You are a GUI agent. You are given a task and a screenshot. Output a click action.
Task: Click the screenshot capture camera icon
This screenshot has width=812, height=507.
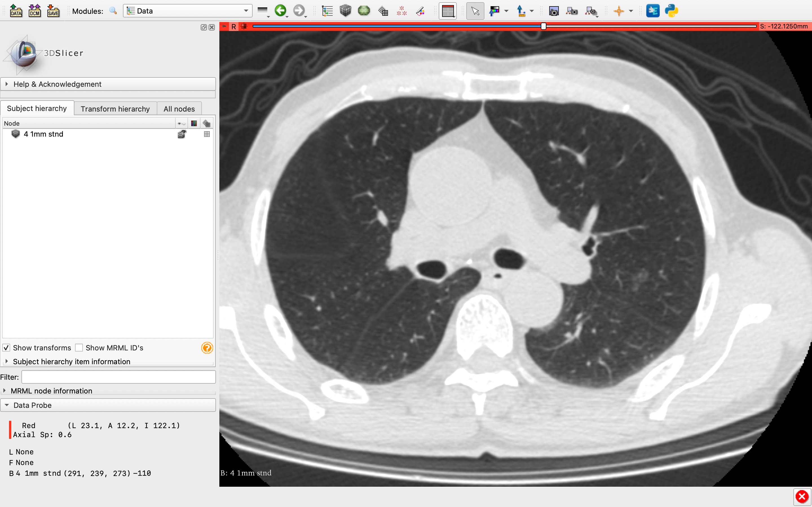554,11
